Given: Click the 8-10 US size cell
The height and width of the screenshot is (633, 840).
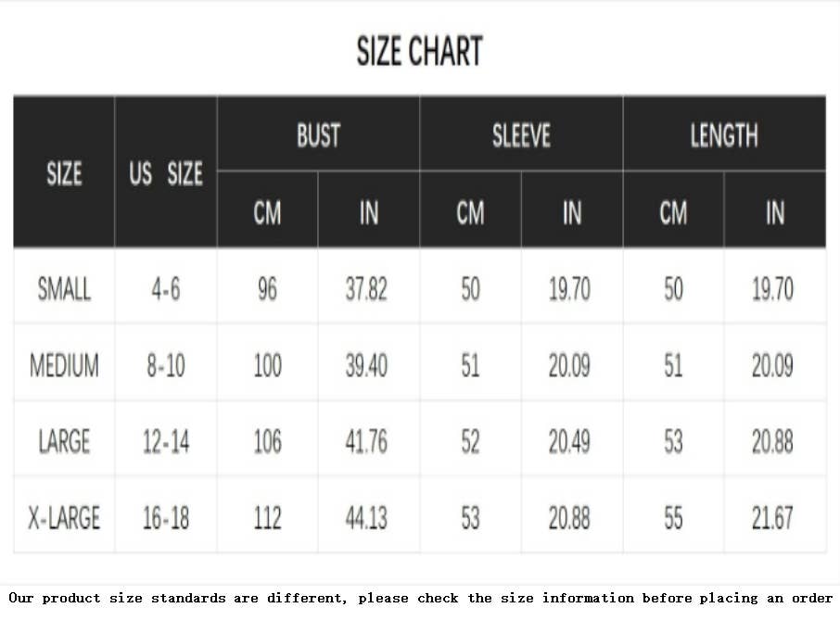Looking at the screenshot, I should point(166,365).
